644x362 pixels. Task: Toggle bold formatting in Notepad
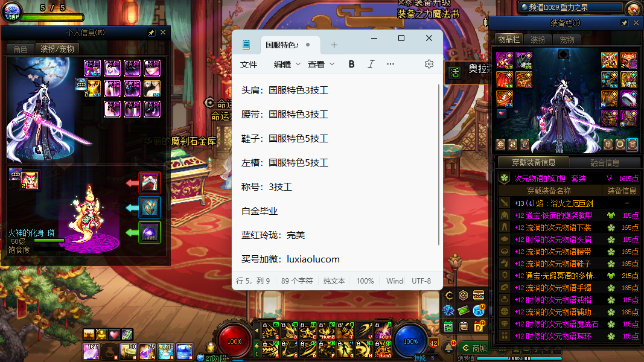coord(352,64)
